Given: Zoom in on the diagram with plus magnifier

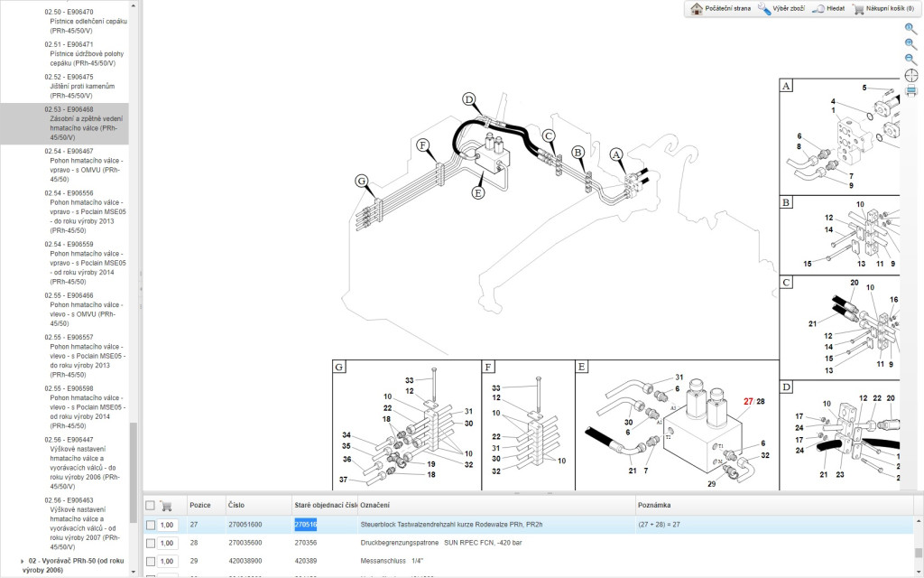Looking at the screenshot, I should [x=910, y=43].
